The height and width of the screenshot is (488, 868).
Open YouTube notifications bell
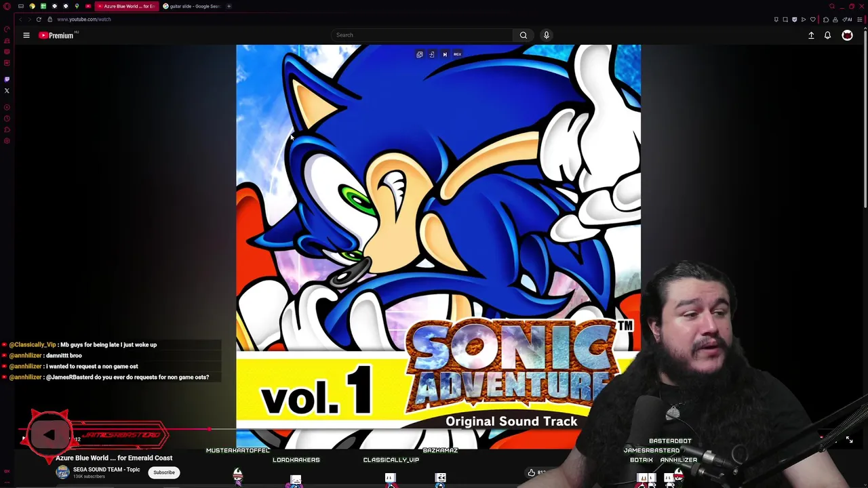[x=827, y=35]
